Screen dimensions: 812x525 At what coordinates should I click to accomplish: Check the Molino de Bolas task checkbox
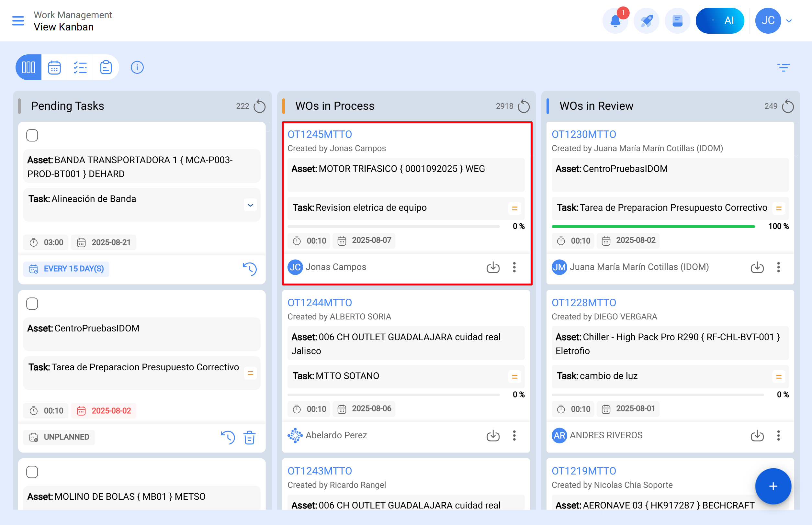tap(32, 472)
